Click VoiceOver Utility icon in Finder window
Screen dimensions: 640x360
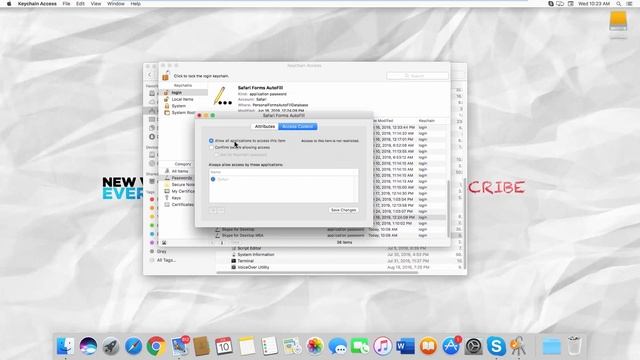(x=233, y=267)
